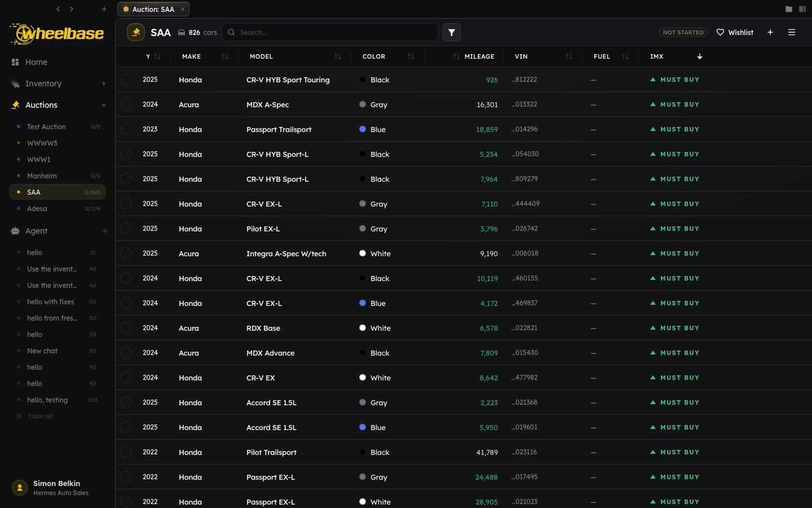The image size is (812, 508).
Task: Open the Manheim auction entry
Action: tap(58, 176)
